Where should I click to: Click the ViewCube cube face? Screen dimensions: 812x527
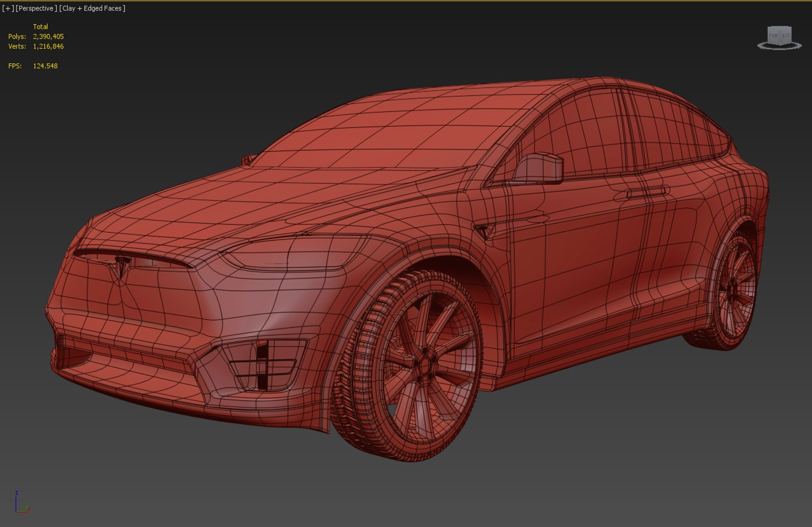coord(779,35)
